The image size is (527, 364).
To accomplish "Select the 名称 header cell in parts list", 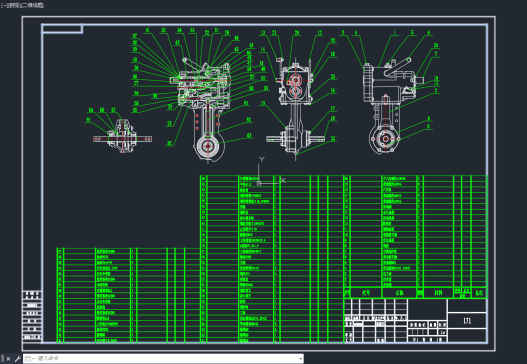I will 399,293.
